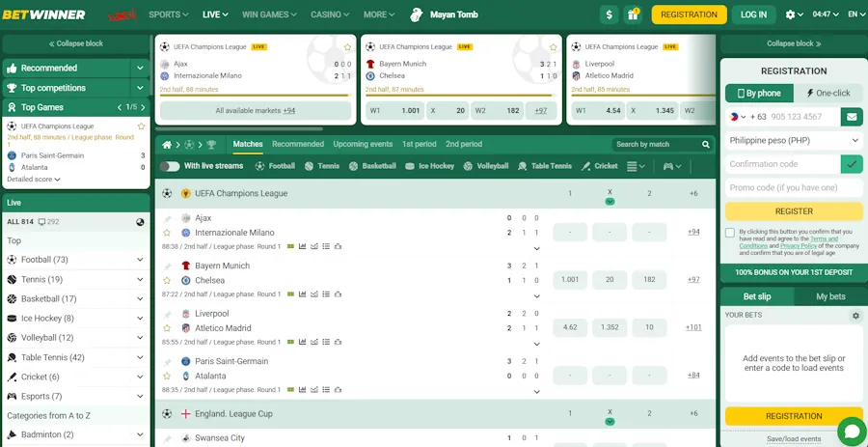Open the dollar payments icon
This screenshot has height=447, width=868.
point(609,14)
